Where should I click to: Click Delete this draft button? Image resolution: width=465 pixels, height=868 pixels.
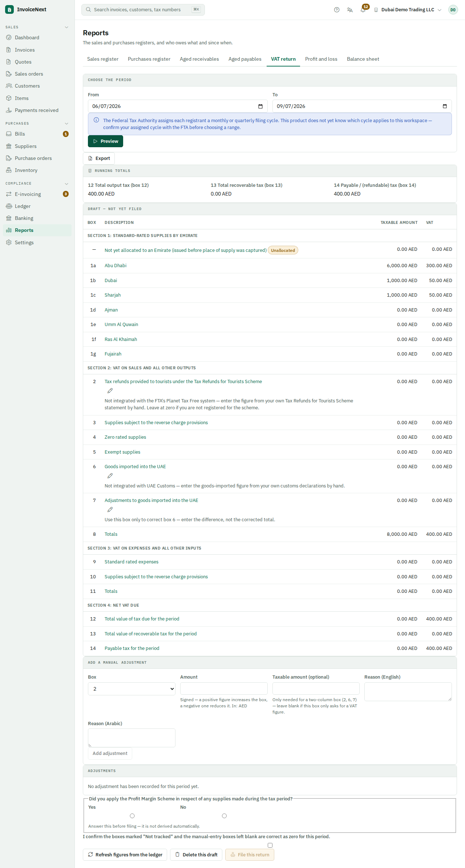[196, 855]
